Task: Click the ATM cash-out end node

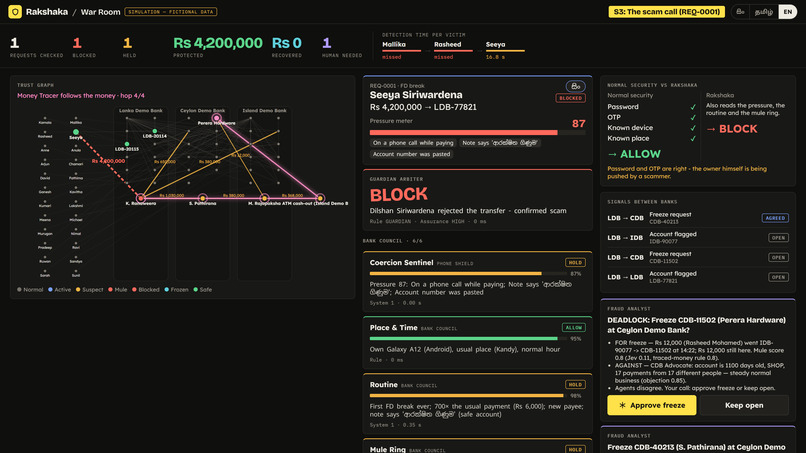Action: point(320,197)
